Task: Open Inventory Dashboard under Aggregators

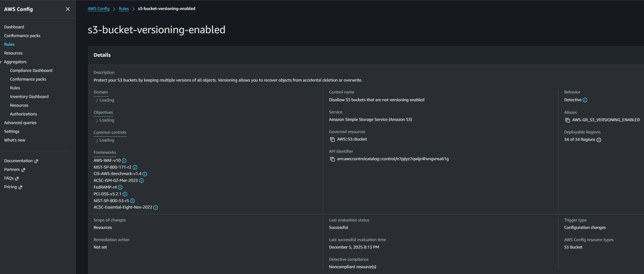Action: coord(29,97)
